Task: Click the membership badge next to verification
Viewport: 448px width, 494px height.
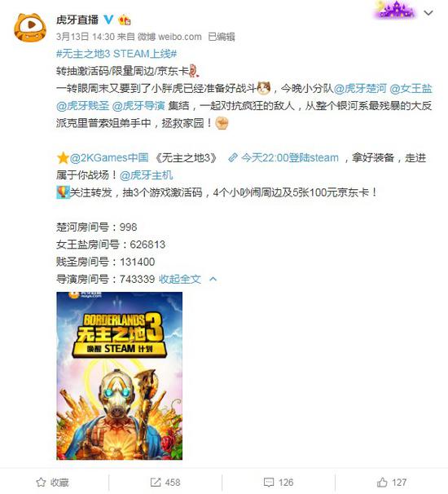Action: [125, 20]
